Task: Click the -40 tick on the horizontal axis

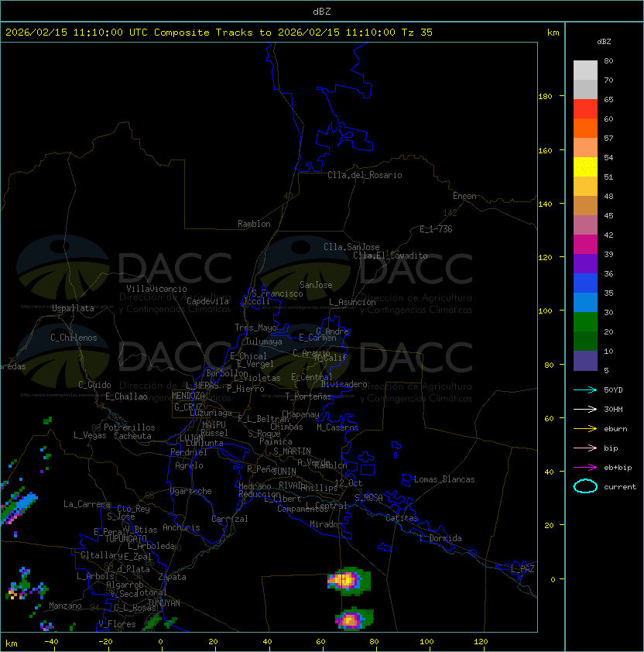Action: [51, 642]
